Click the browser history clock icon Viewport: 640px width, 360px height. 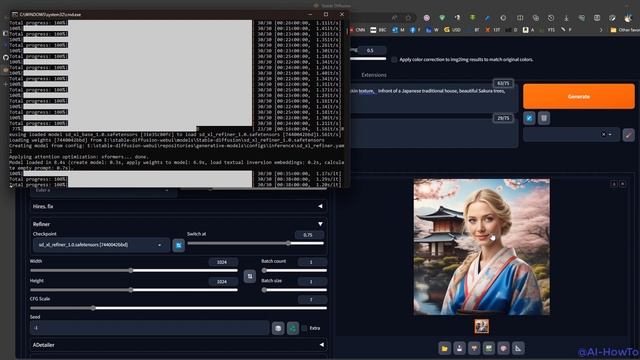551,18
